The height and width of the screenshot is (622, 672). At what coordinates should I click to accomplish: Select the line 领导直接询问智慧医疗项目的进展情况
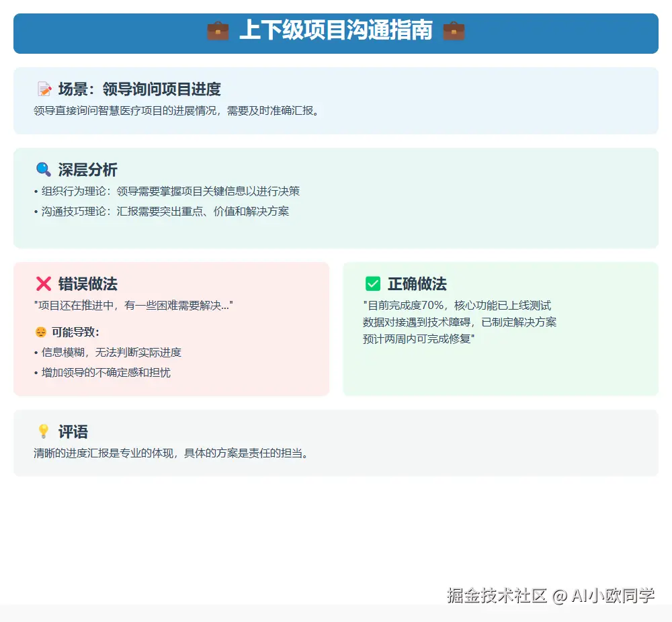pyautogui.click(x=177, y=111)
